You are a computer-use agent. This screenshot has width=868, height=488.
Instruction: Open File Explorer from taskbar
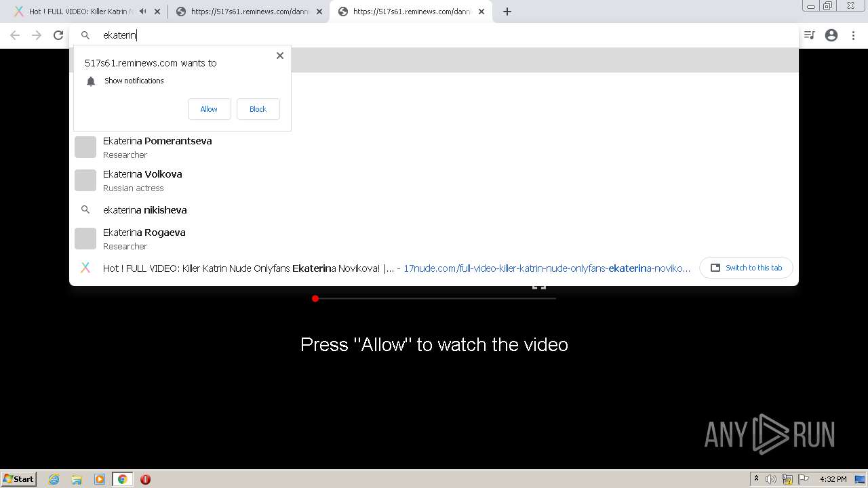click(x=77, y=479)
